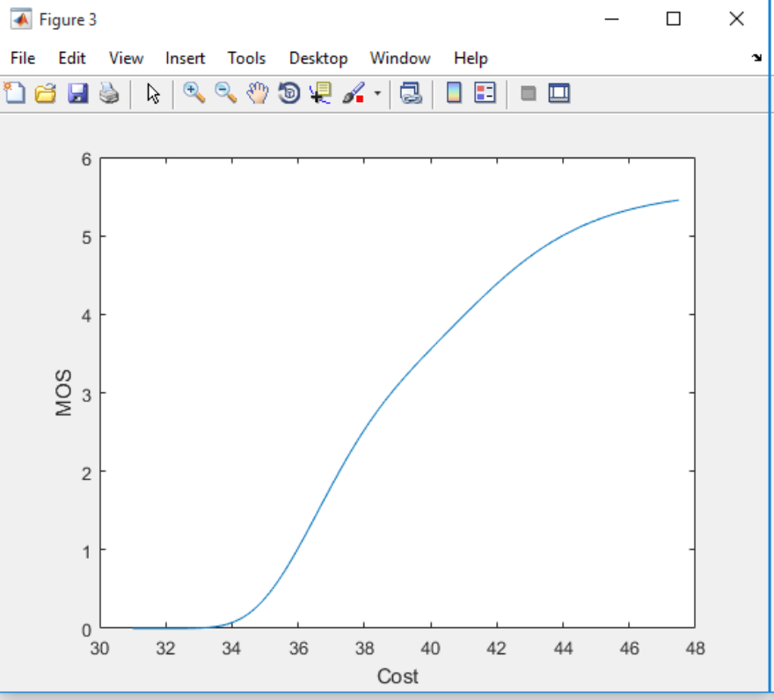Activate the Data Cursor tool
774x700 pixels.
(320, 93)
